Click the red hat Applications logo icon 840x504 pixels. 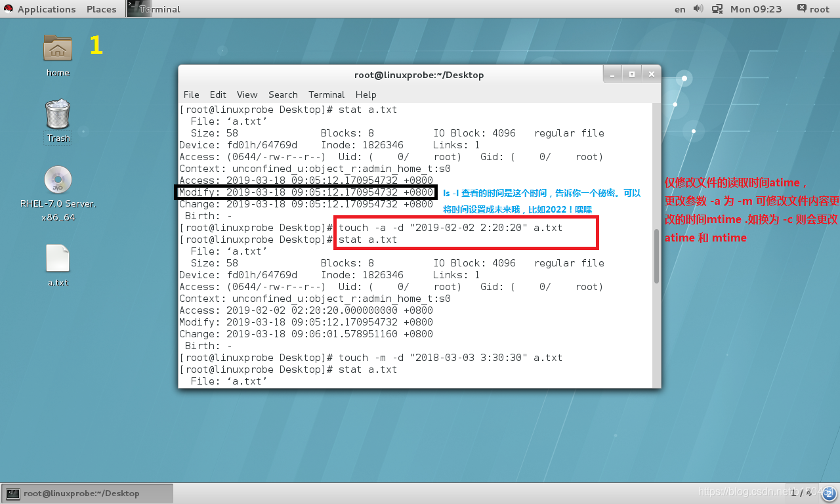pos(9,9)
